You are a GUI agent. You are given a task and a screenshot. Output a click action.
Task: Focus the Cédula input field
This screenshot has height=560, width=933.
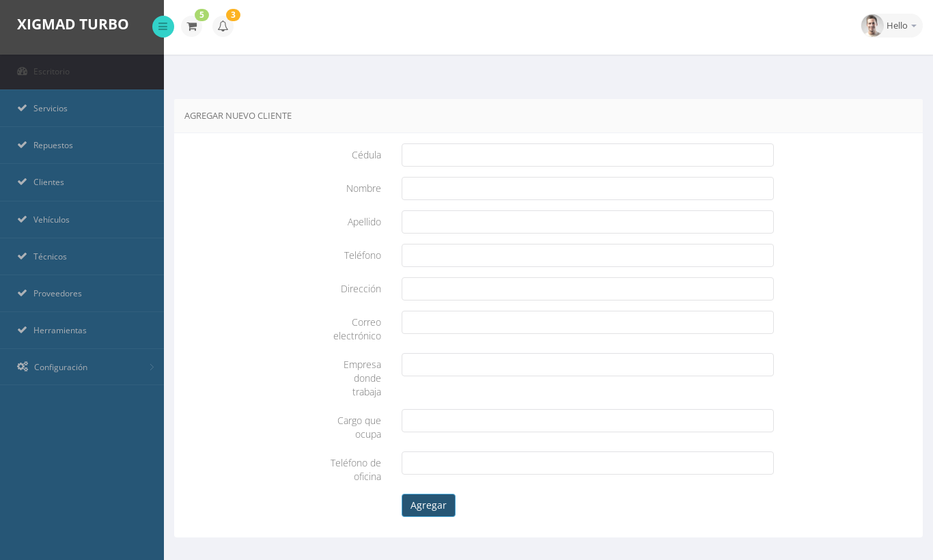point(587,155)
